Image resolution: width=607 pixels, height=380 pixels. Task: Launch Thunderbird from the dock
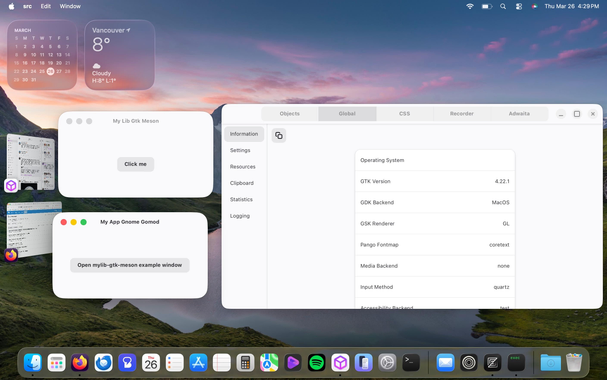tap(104, 363)
